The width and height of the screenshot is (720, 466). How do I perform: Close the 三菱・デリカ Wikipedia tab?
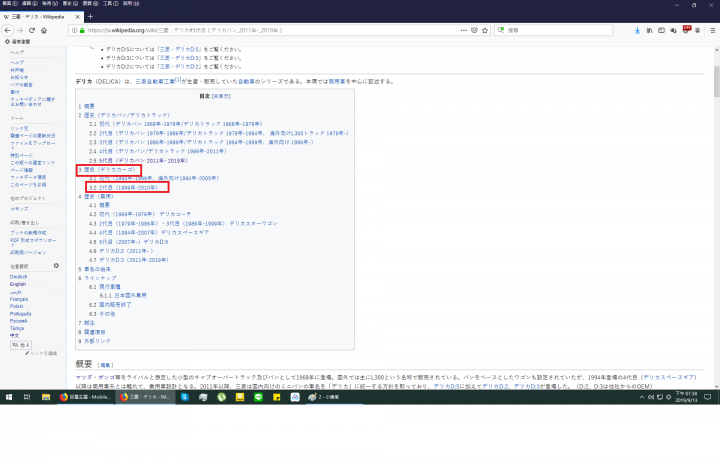click(77, 17)
